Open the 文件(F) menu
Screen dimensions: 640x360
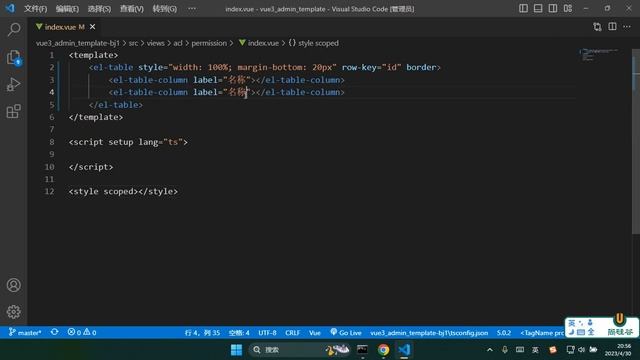[x=36, y=9]
